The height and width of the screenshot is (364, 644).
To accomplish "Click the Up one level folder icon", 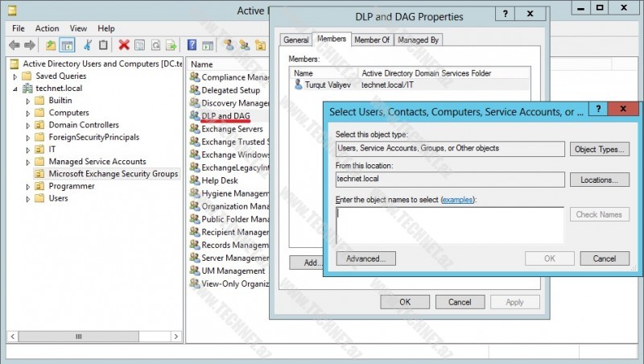I will coord(52,45).
